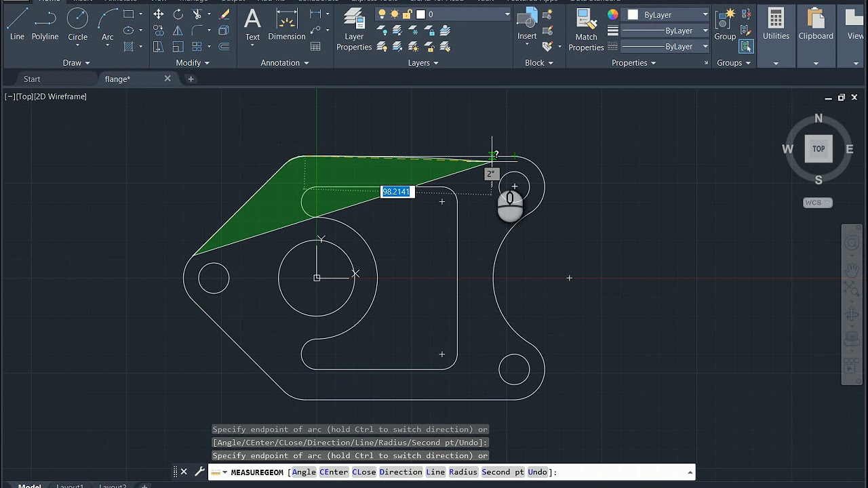Image resolution: width=868 pixels, height=488 pixels.
Task: Click the Insert block icon
Action: coord(527,24)
